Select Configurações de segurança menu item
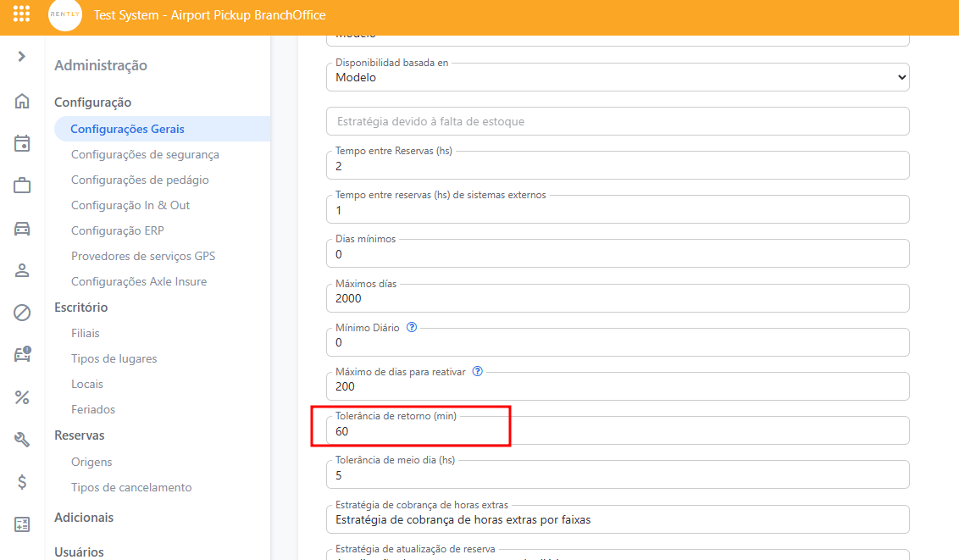The image size is (959, 560). pyautogui.click(x=145, y=154)
